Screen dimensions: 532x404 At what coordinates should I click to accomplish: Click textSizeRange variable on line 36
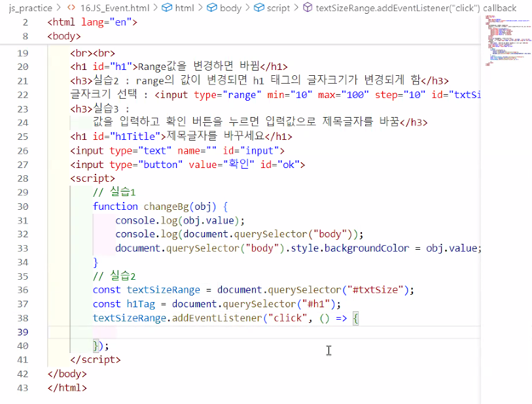(163, 290)
